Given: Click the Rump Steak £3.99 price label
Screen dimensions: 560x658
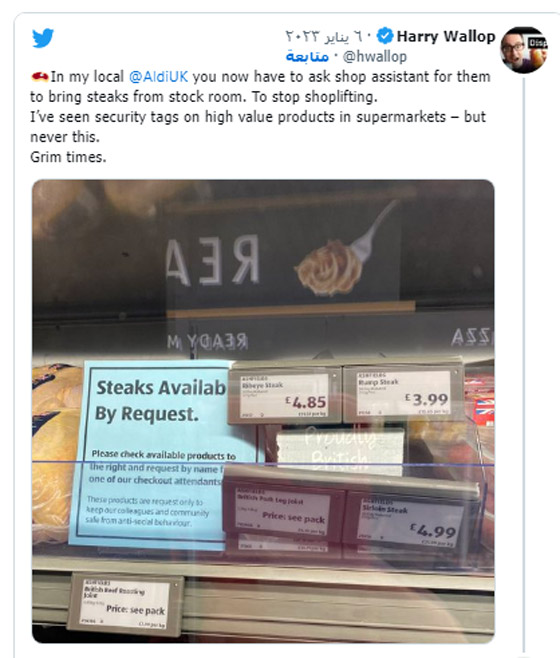Looking at the screenshot, I should 403,394.
